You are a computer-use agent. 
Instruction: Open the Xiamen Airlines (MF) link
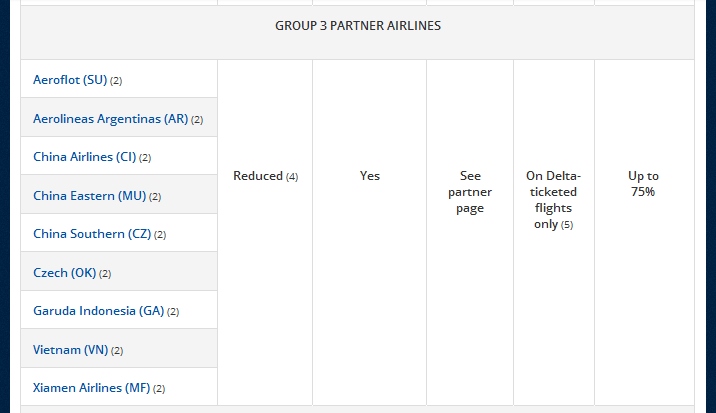(91, 388)
